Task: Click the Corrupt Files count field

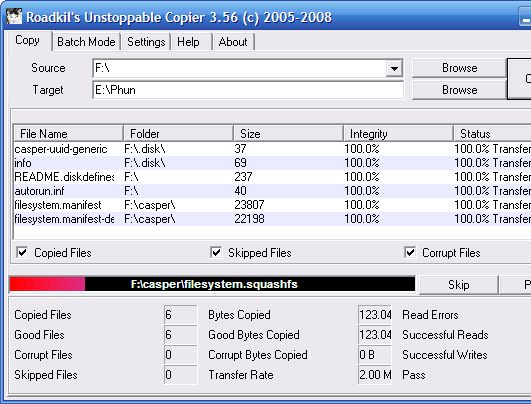Action: pyautogui.click(x=180, y=355)
